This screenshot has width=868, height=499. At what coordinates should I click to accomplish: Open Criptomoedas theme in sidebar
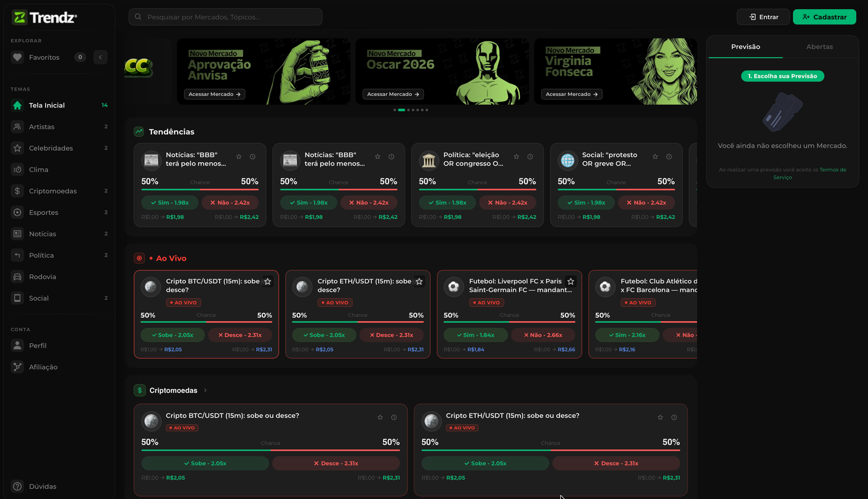tap(53, 191)
